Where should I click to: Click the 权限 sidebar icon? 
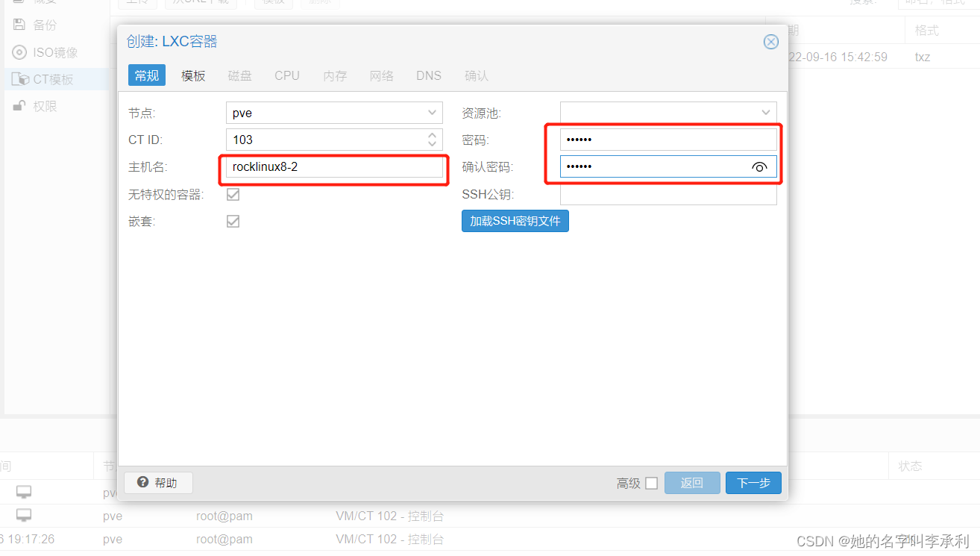[18, 105]
